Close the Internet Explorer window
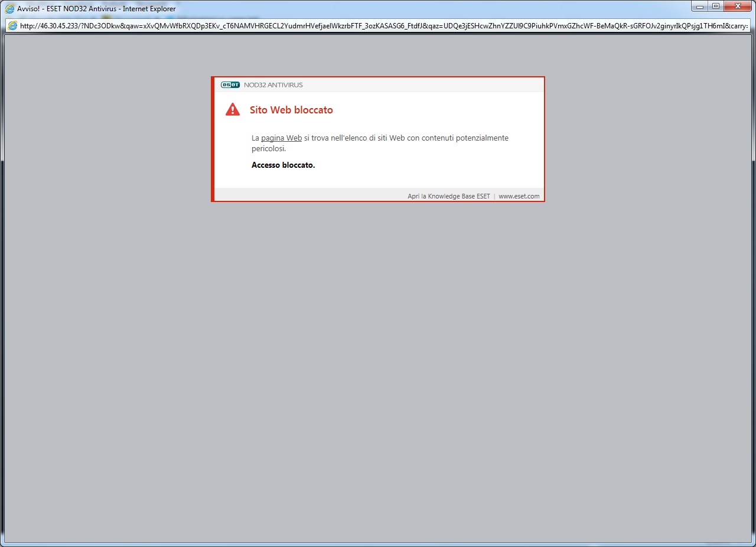The height and width of the screenshot is (547, 756). [x=737, y=6]
